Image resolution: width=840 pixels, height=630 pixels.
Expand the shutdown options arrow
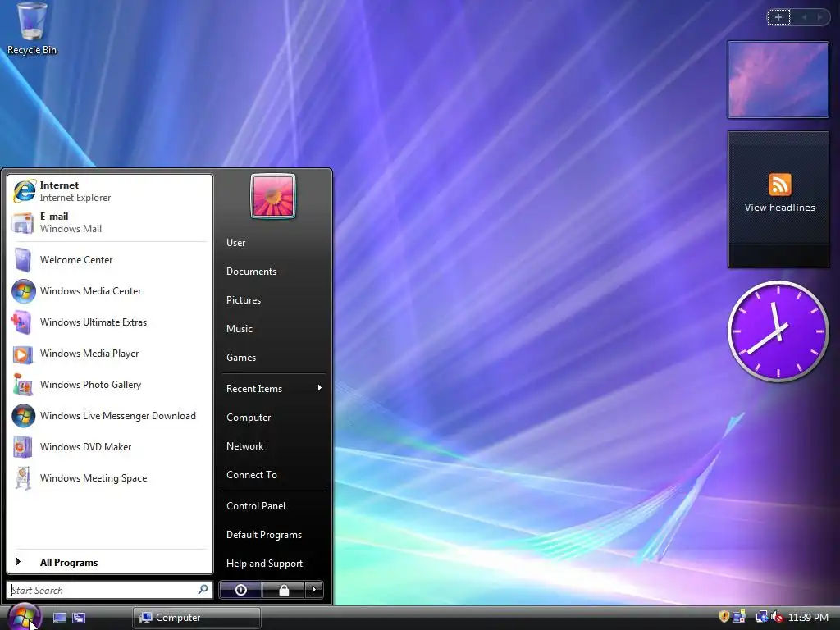[x=314, y=590]
